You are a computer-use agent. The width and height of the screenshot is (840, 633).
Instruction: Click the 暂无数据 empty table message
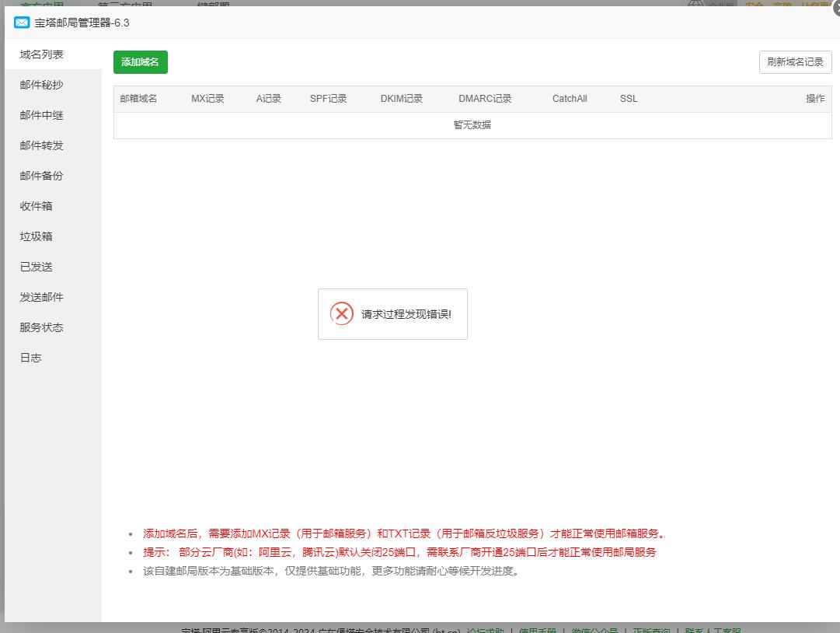pos(472,125)
